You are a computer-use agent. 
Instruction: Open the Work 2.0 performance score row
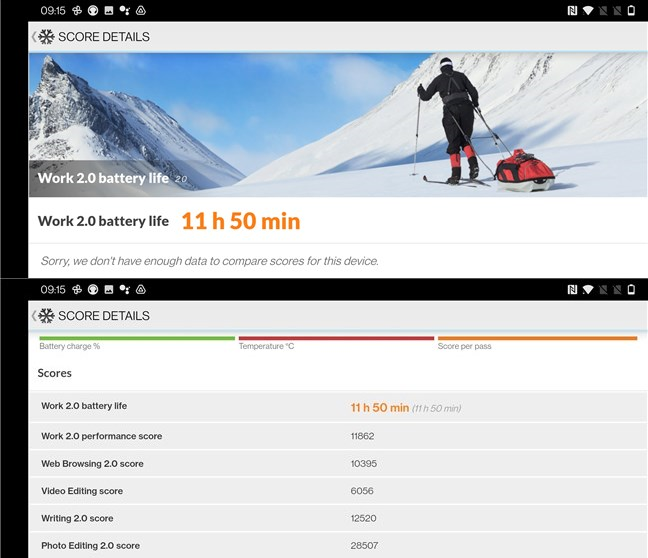pyautogui.click(x=338, y=436)
